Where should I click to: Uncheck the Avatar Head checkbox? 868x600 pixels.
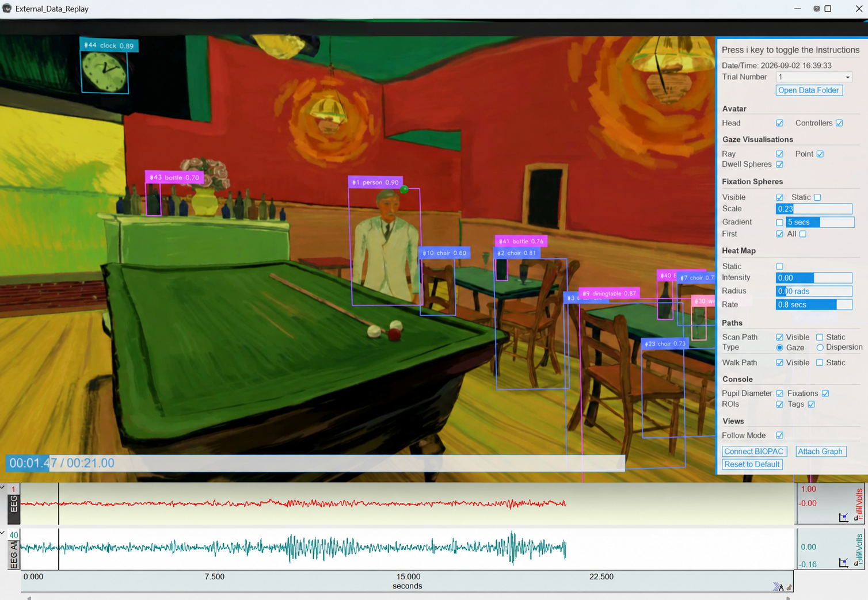[779, 123]
